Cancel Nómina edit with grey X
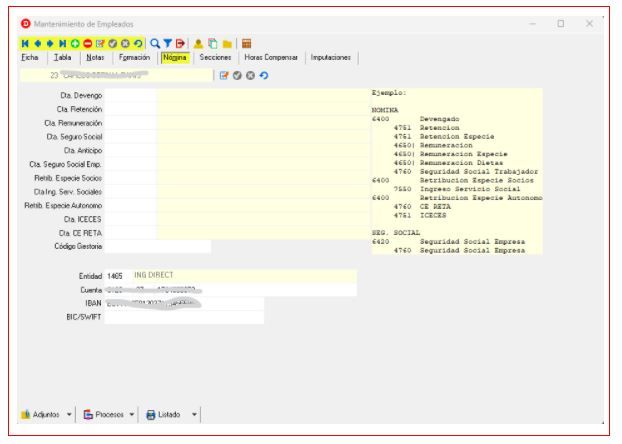The height and width of the screenshot is (444, 622). (250, 75)
